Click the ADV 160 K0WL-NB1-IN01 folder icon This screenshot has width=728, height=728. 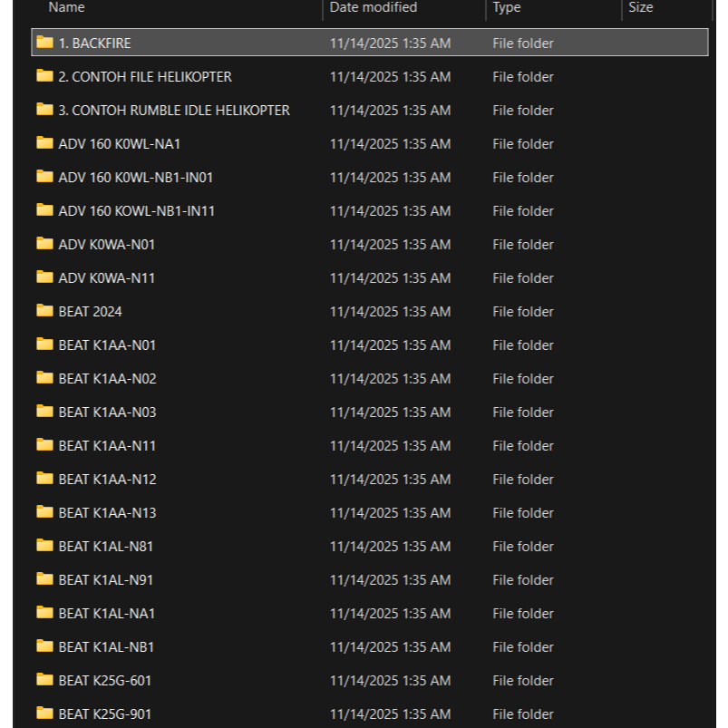[44, 177]
